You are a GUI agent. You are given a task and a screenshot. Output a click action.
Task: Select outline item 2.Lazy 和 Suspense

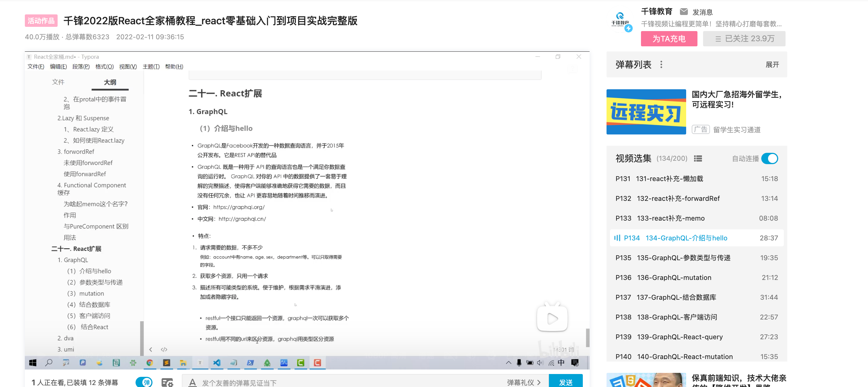point(83,118)
